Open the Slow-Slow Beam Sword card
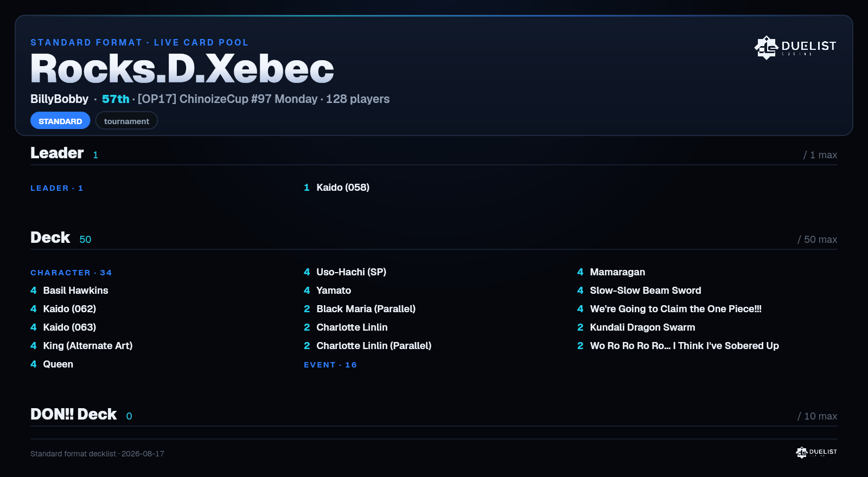The image size is (868, 477). [x=639, y=291]
